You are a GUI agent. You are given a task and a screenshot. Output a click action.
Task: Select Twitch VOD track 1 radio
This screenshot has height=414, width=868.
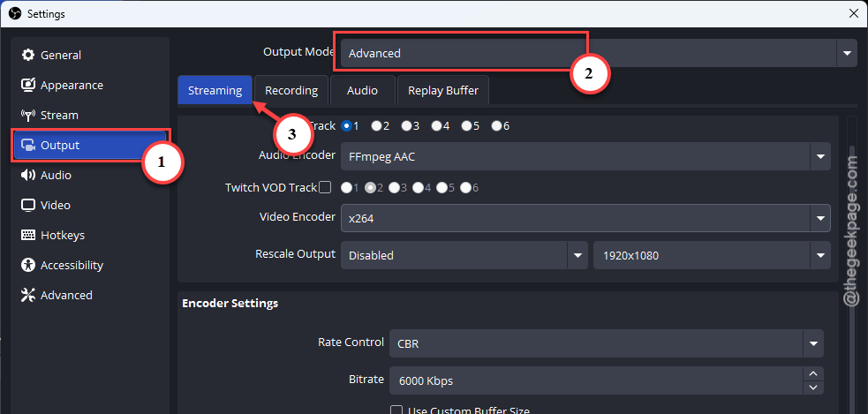[x=346, y=188]
